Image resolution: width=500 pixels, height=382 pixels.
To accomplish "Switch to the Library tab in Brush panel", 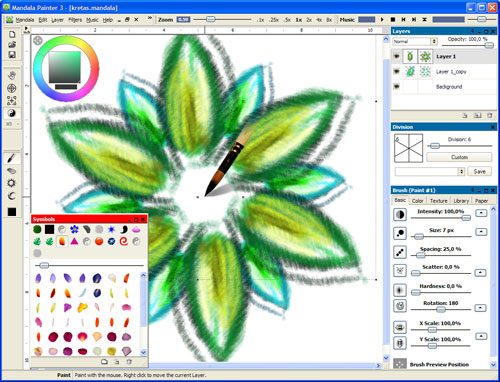I will (x=461, y=201).
